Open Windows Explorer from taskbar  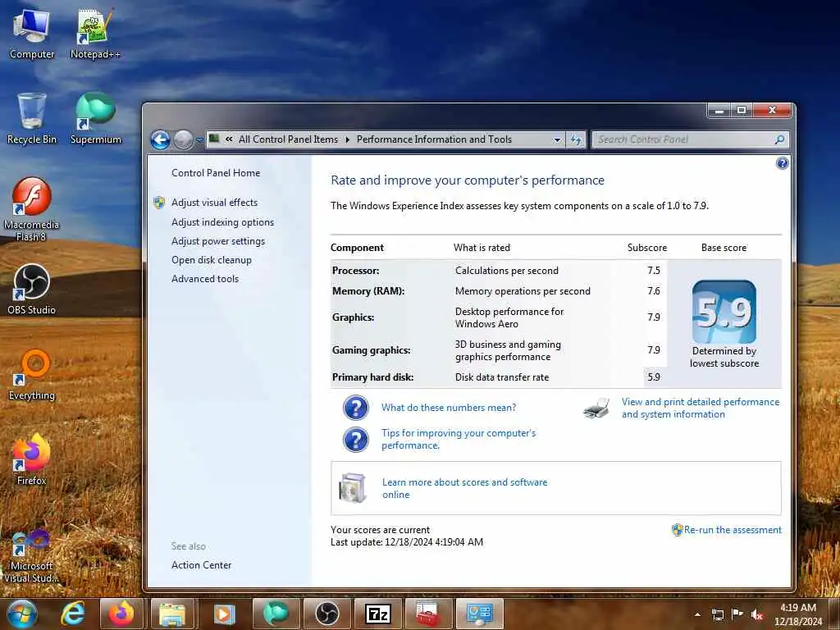point(172,614)
